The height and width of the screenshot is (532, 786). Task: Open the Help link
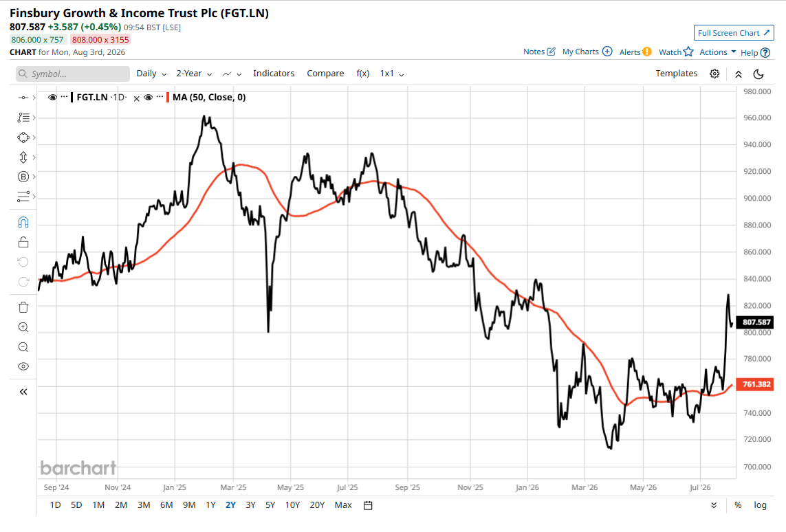pos(755,53)
